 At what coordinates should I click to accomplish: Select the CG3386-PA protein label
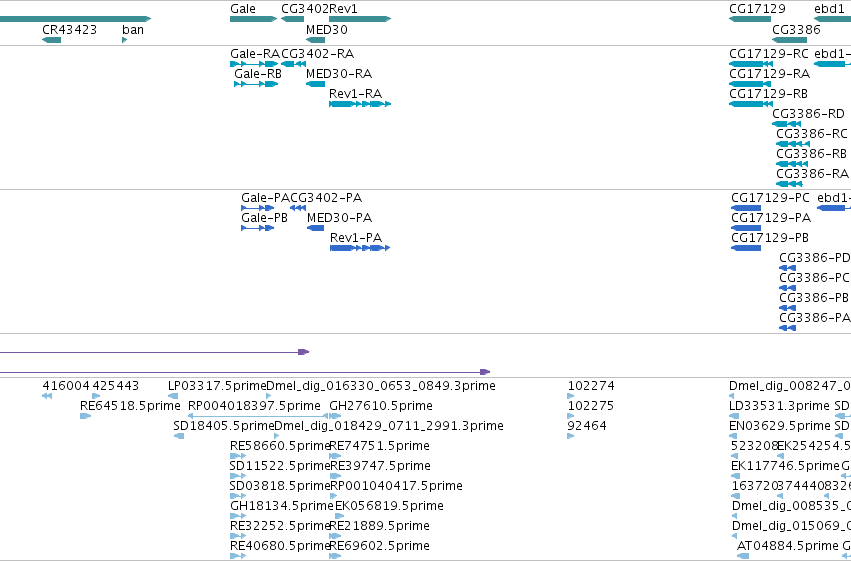[815, 318]
